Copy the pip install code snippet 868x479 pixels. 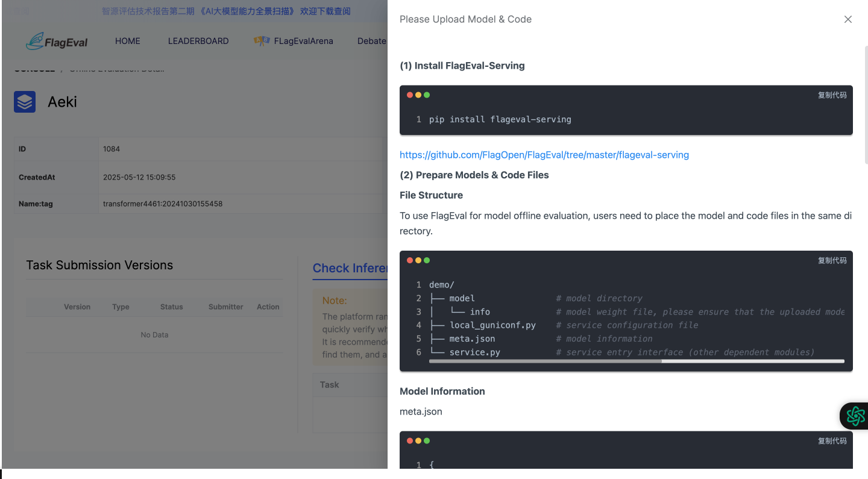coord(832,95)
